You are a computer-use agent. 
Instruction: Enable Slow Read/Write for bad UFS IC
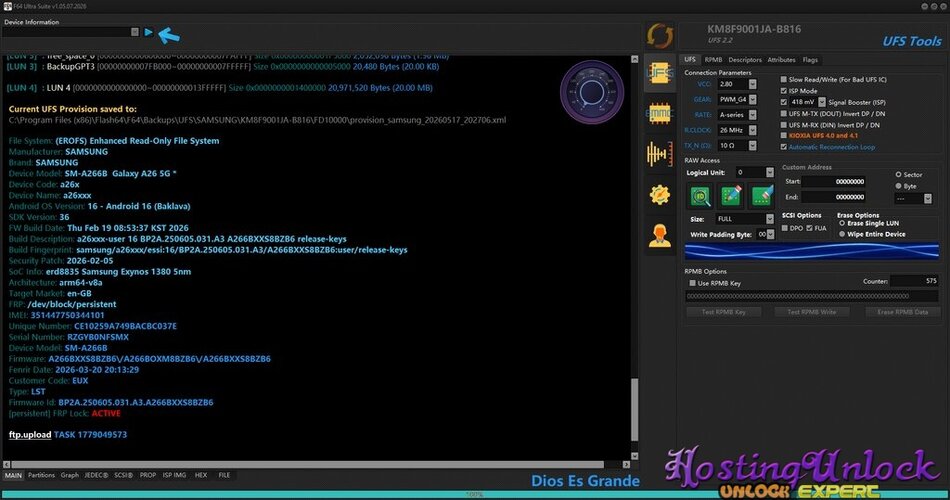click(x=783, y=79)
